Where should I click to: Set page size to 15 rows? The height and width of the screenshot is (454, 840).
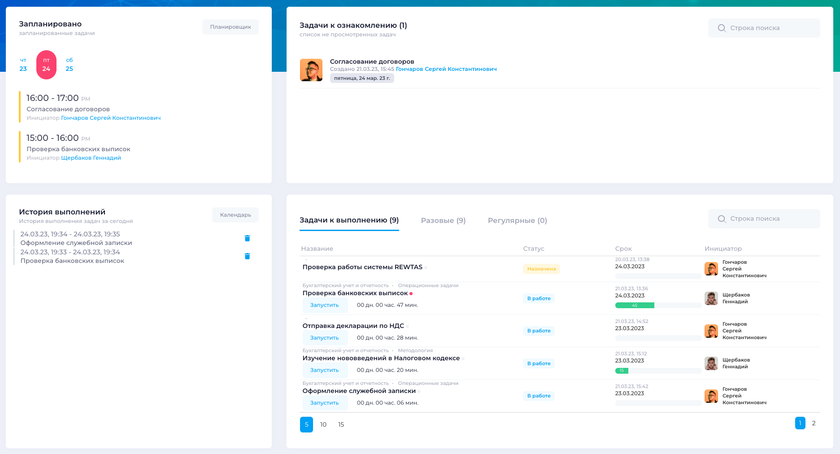(341, 425)
